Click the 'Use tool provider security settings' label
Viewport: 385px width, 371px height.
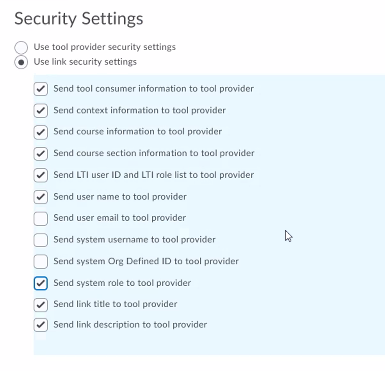point(105,47)
